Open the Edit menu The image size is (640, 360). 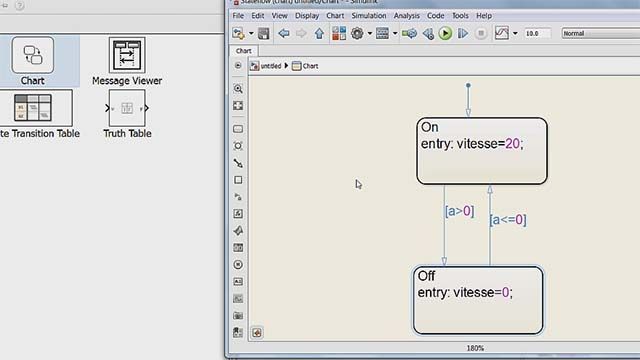(258, 16)
